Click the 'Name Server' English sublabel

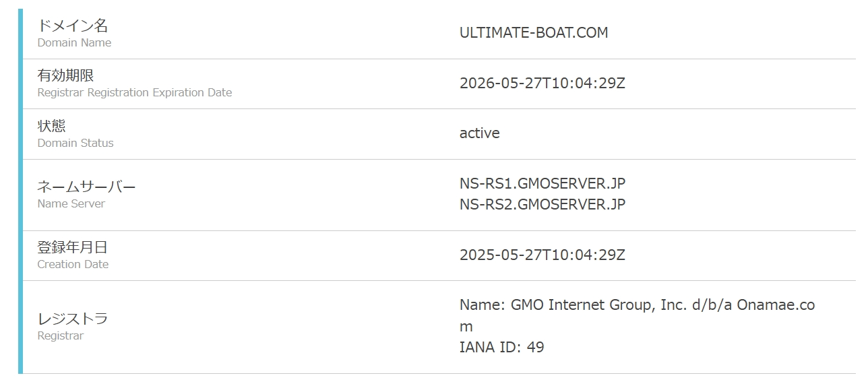tap(71, 203)
